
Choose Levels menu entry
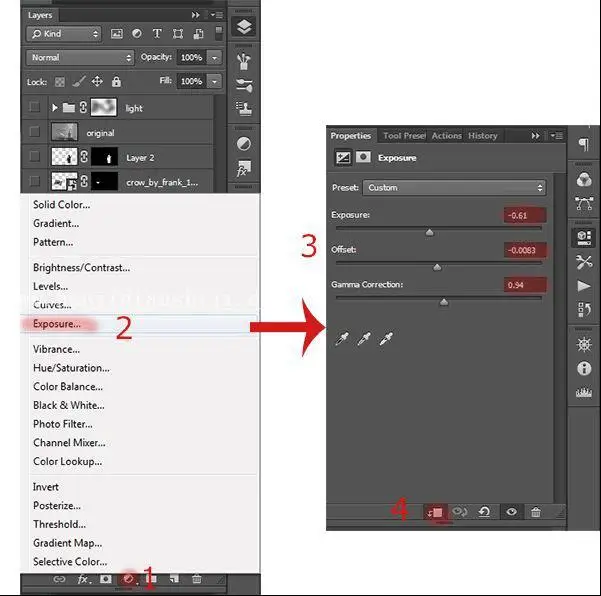[51, 286]
